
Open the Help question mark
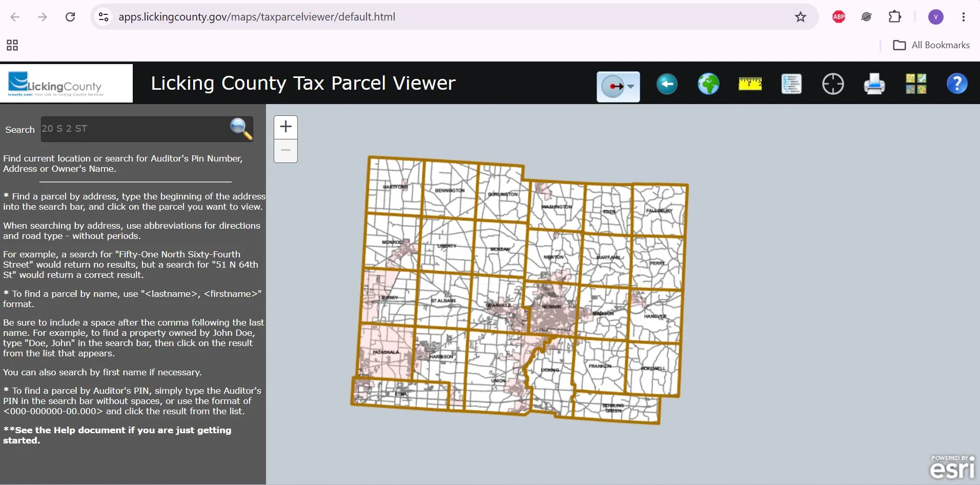pos(957,84)
